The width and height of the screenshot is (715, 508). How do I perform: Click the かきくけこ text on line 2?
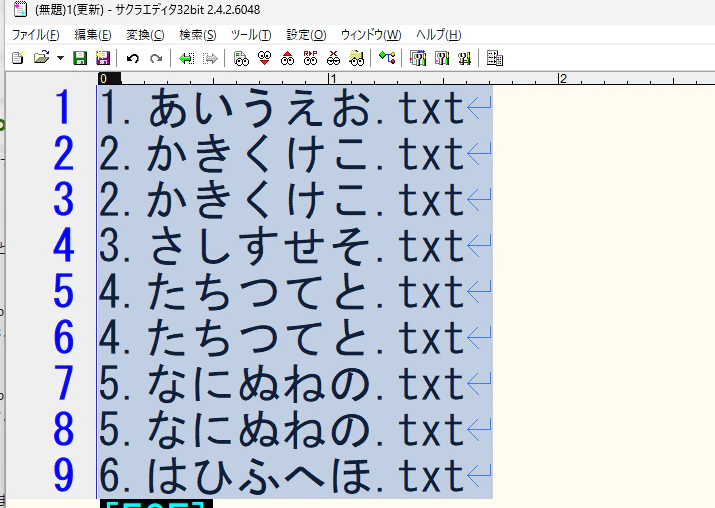click(x=258, y=154)
